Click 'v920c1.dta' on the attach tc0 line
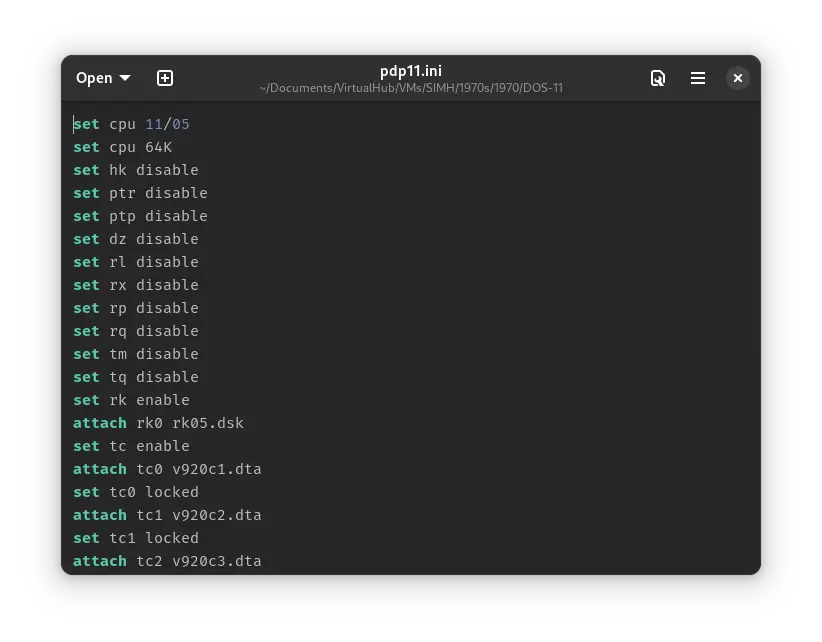Image resolution: width=822 pixels, height=642 pixels. point(216,469)
